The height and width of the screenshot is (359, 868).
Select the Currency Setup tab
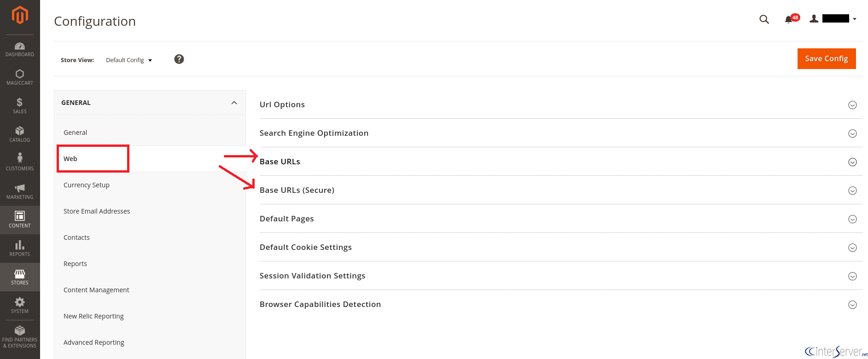150,185
